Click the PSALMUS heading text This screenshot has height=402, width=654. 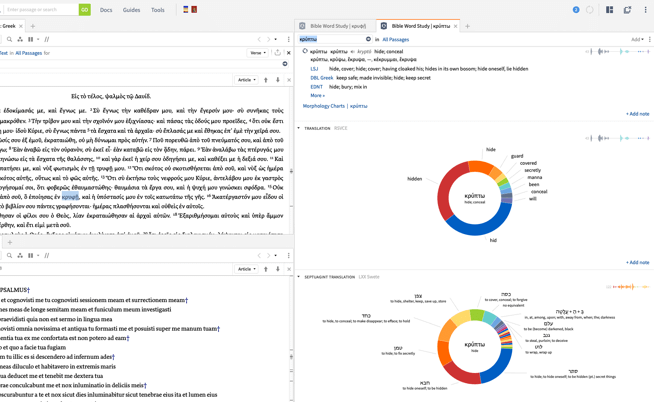(14, 289)
